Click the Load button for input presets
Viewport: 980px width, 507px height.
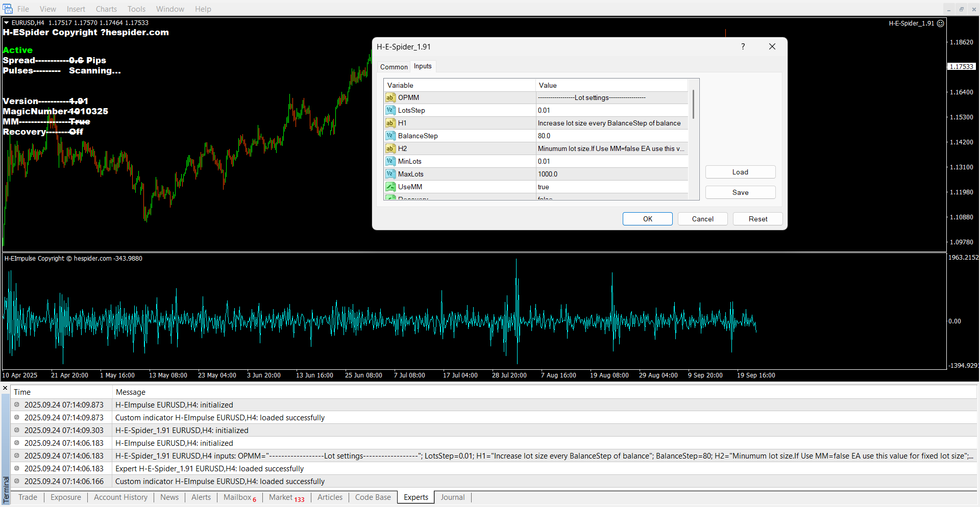point(740,172)
